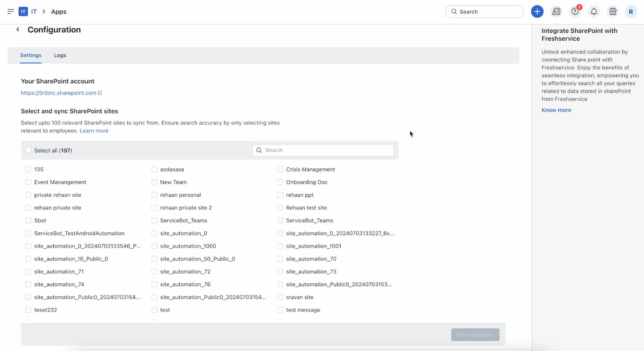
Task: Check the rehaan ppt checkbox
Action: click(x=280, y=195)
